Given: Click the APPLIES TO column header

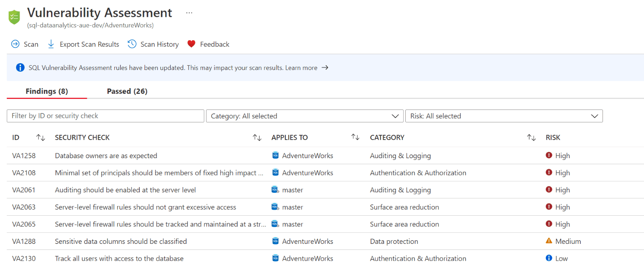Looking at the screenshot, I should [x=290, y=138].
